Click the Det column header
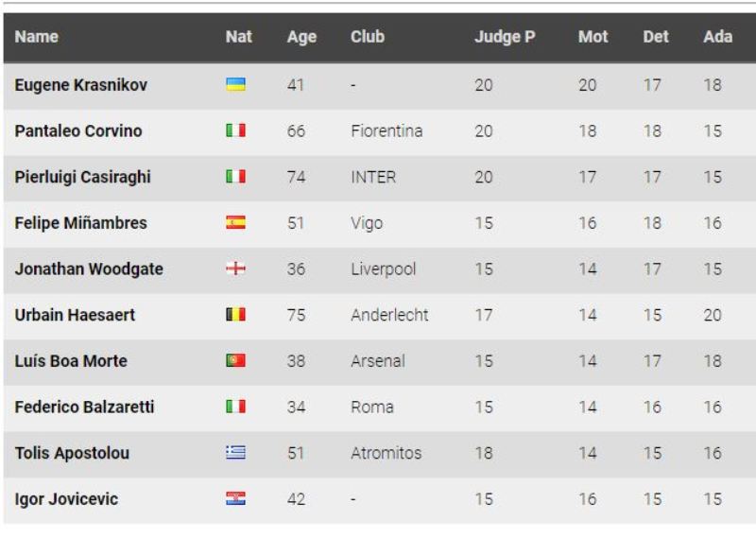The image size is (756, 538). coord(656,38)
